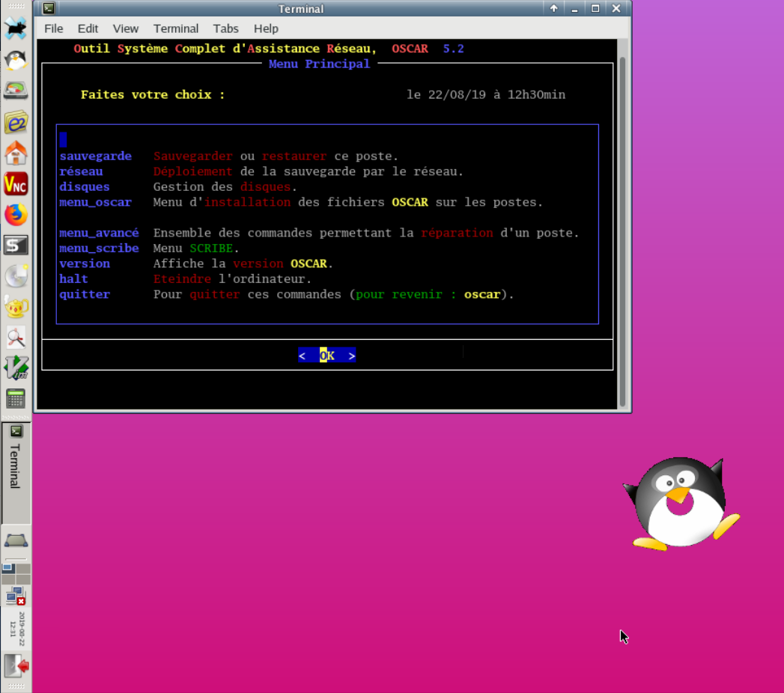Click the logout red arrow icon
Viewport: 784px width, 693px height.
16,665
